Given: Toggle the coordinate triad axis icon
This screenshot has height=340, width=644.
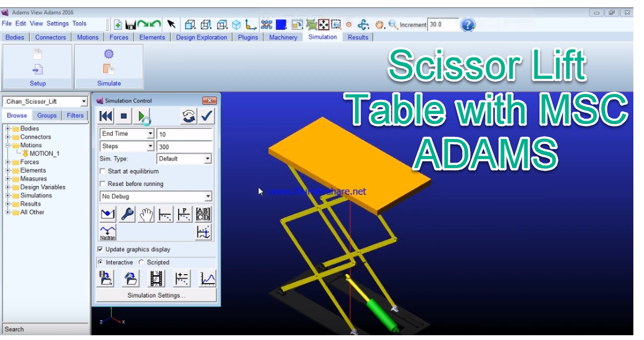Looking at the screenshot, I should pos(251,24).
